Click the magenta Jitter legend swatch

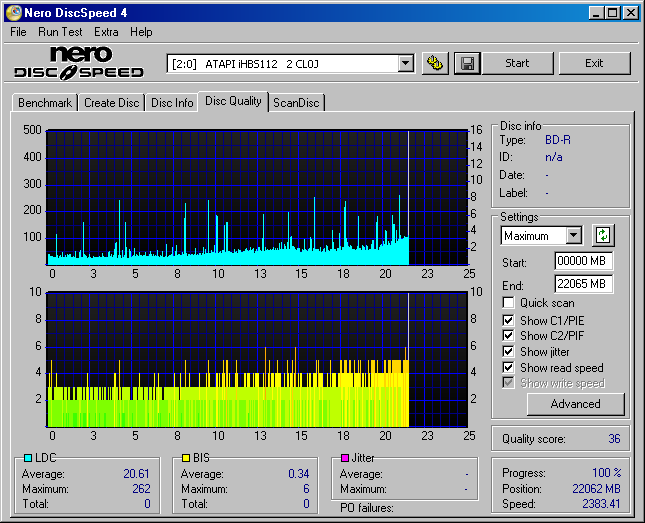pos(345,458)
